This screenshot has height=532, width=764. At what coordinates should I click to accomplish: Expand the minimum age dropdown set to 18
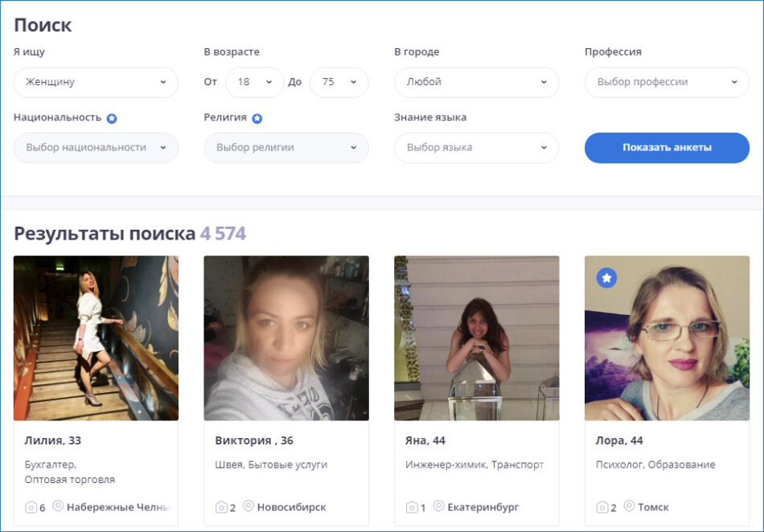pyautogui.click(x=254, y=82)
